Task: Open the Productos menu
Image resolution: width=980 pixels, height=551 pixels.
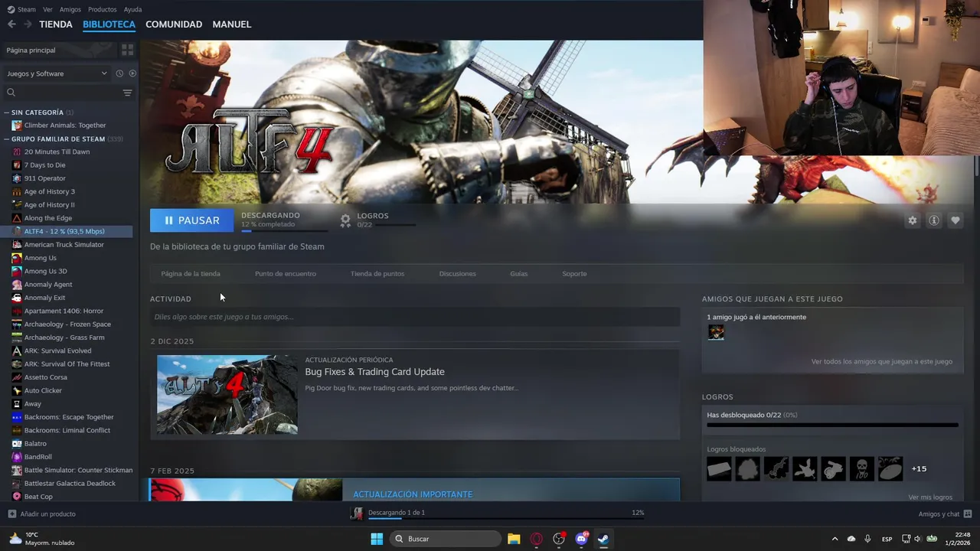Action: click(x=103, y=9)
